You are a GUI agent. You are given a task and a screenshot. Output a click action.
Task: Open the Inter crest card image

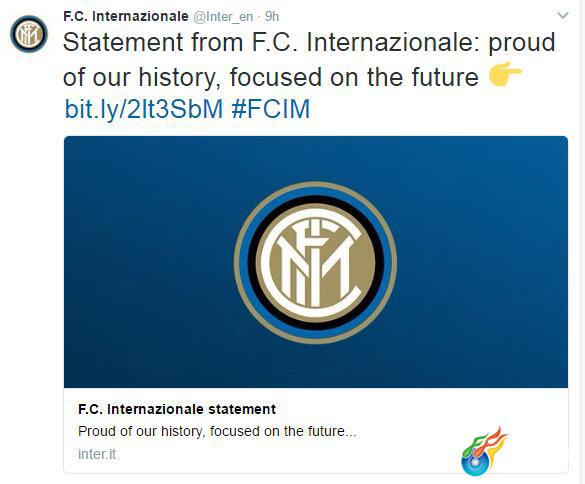316,262
